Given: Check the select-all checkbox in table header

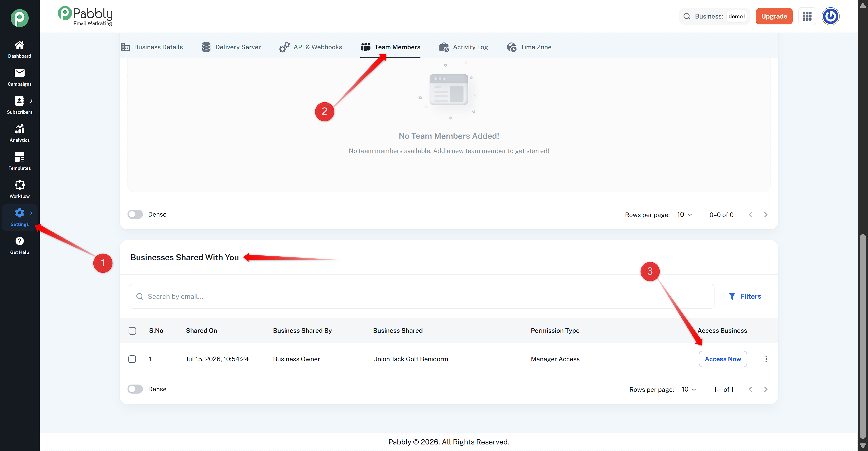Looking at the screenshot, I should (132, 331).
